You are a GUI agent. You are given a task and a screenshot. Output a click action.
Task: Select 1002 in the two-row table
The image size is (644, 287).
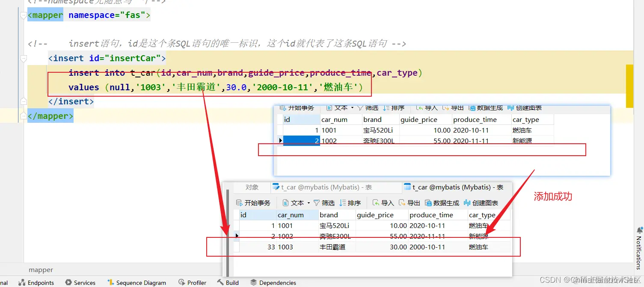[x=341, y=141]
